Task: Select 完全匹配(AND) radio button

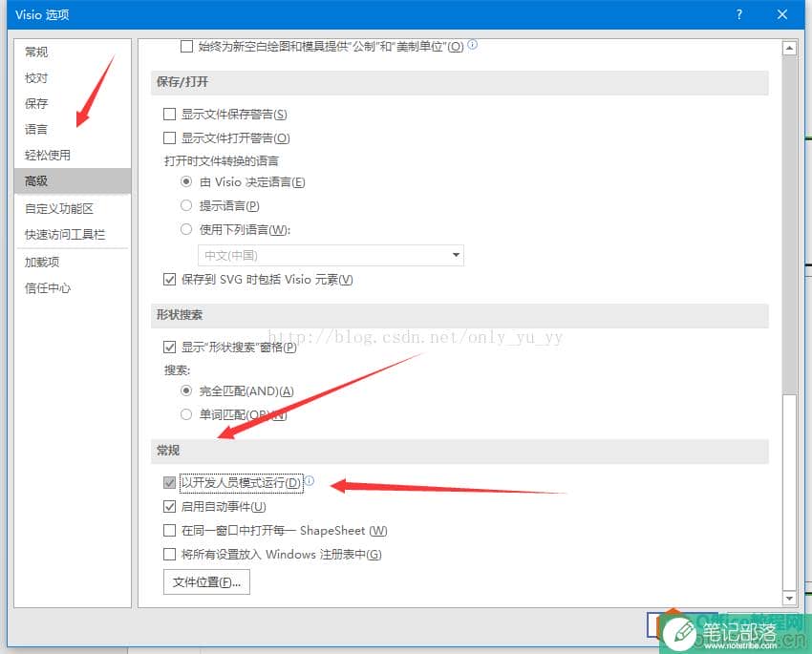Action: 186,390
